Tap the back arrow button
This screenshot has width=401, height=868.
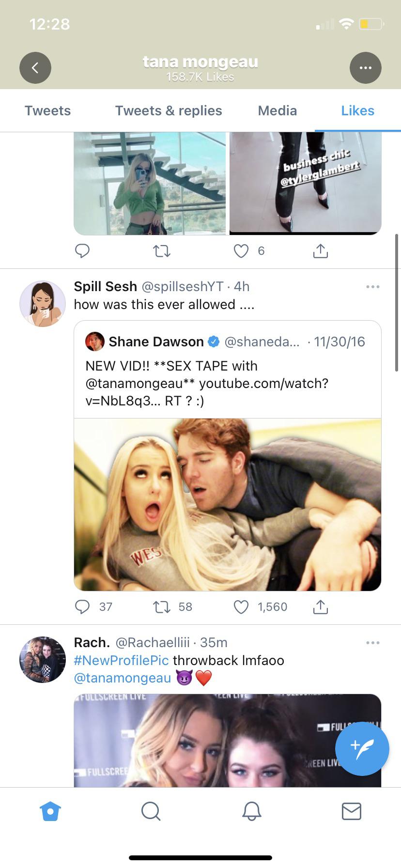coord(35,68)
